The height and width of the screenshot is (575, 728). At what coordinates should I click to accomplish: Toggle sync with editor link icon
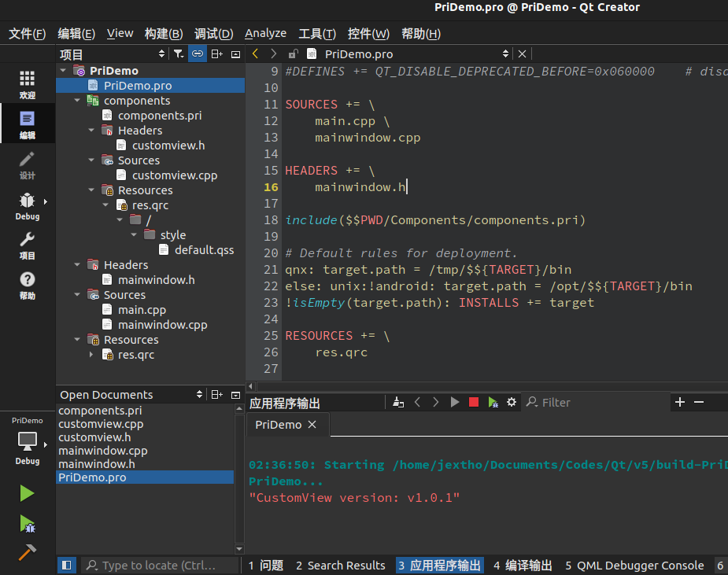pos(198,53)
